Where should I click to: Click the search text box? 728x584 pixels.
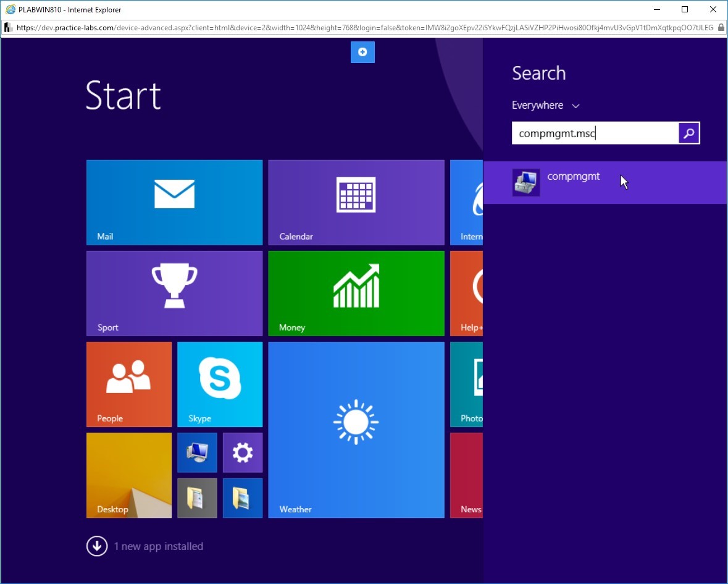595,133
